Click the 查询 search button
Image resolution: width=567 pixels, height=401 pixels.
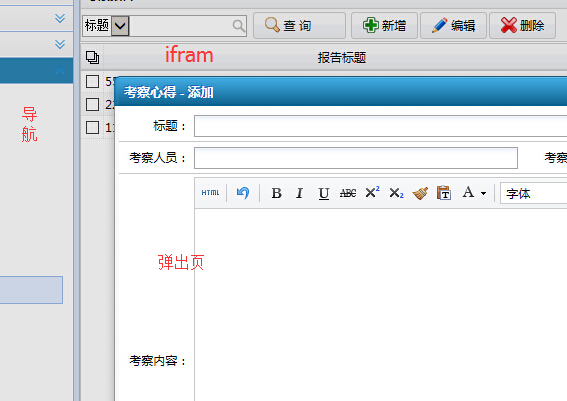pos(299,26)
